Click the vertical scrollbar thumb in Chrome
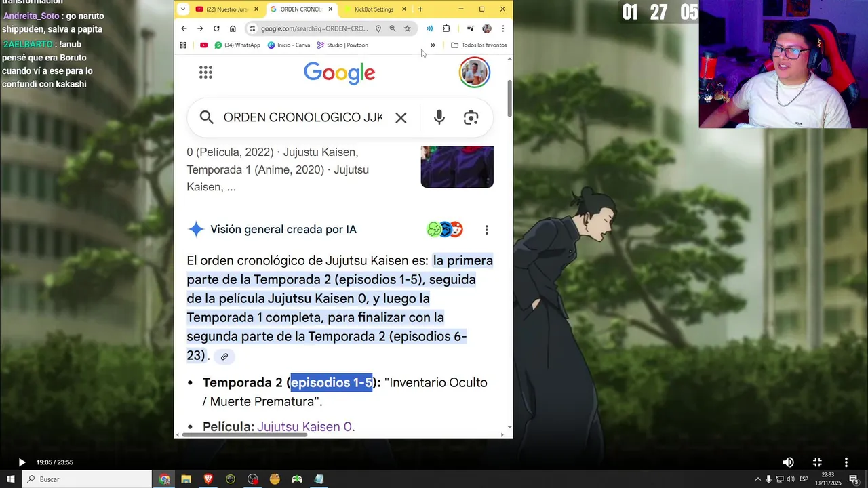 coord(509,100)
